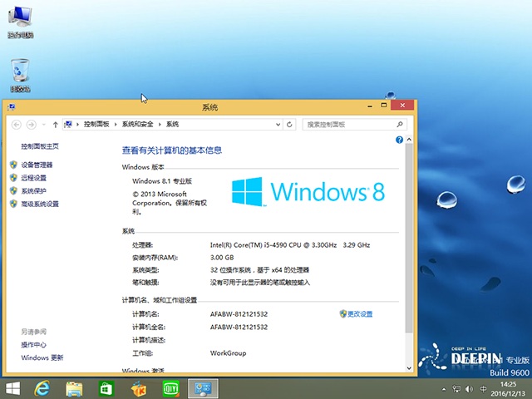Minimize the 系统 window
Viewport: 532px width, 399px height.
coord(370,106)
